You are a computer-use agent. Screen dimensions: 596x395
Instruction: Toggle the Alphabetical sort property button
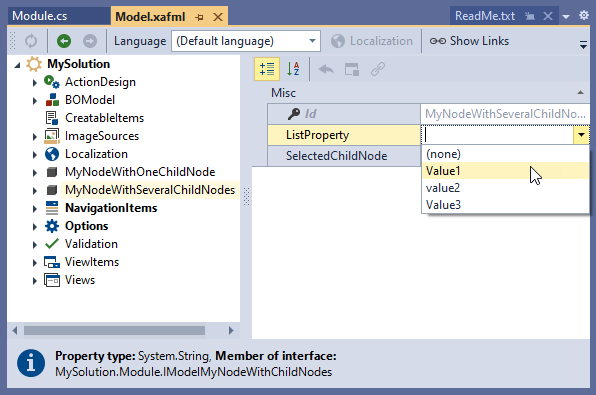(293, 69)
